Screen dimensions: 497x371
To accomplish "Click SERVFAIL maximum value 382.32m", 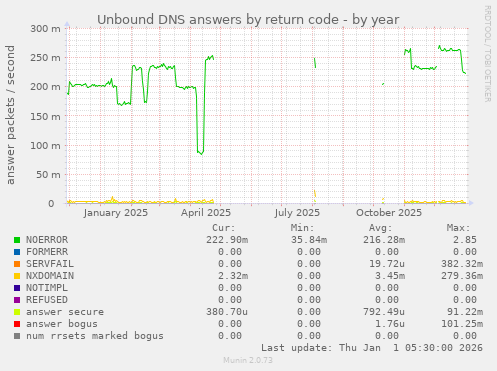I will tap(462, 264).
